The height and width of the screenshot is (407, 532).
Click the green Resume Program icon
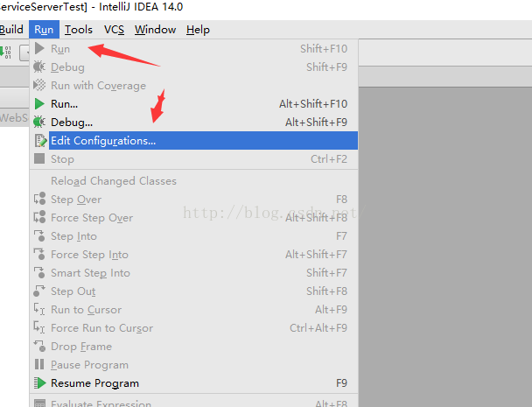(x=39, y=382)
